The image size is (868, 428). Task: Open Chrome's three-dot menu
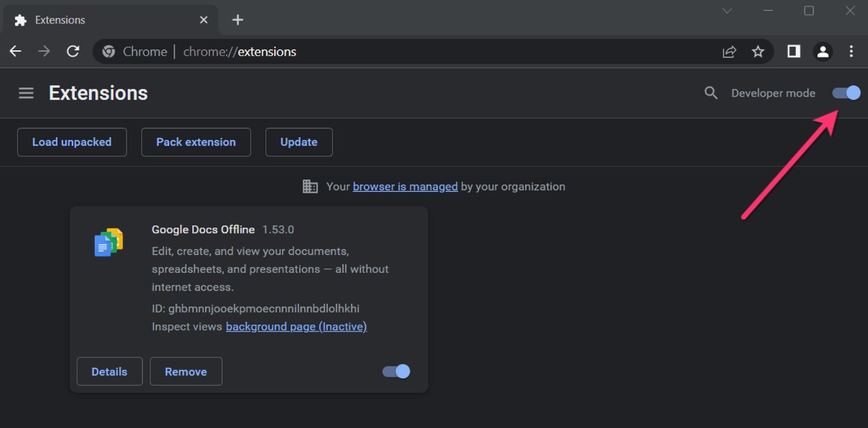852,51
